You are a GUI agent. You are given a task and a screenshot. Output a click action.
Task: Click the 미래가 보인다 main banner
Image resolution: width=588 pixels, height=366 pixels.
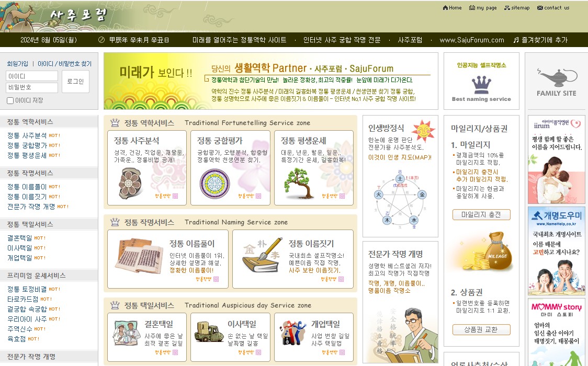tap(271, 81)
